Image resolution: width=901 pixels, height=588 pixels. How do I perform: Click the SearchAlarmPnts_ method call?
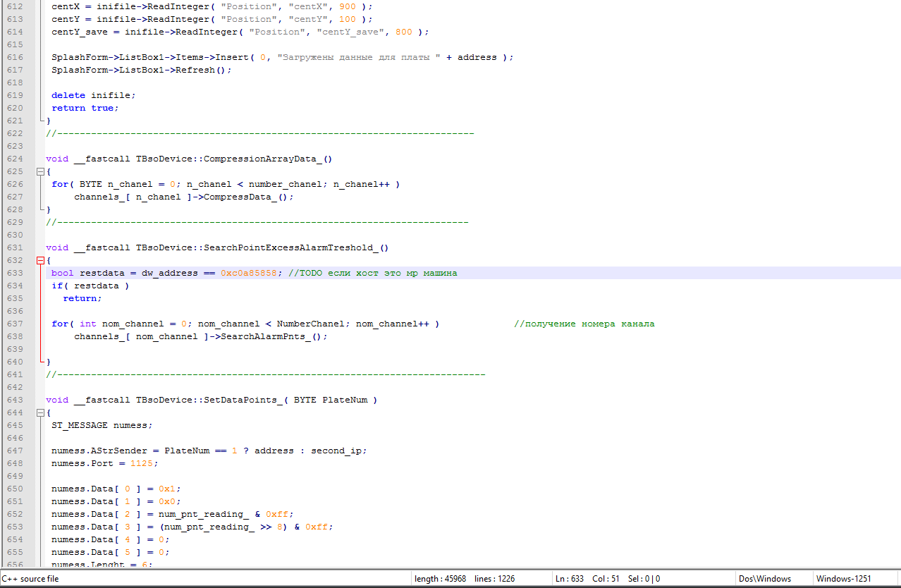pyautogui.click(x=262, y=336)
